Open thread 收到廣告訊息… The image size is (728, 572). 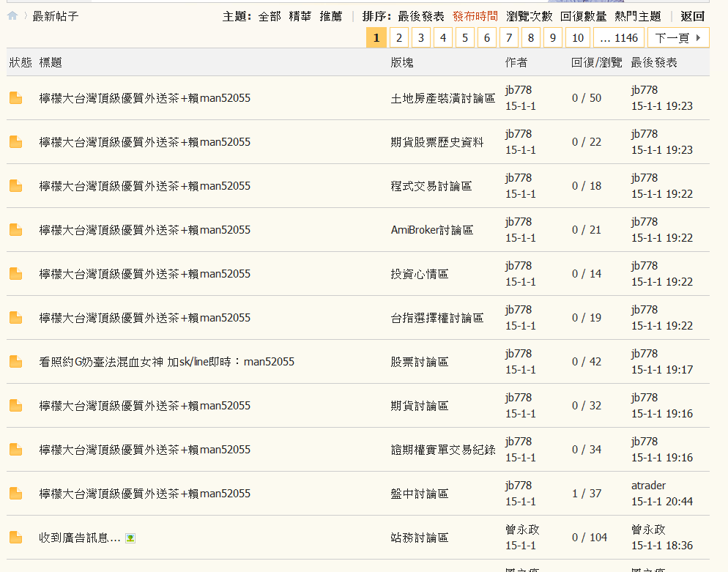coord(80,538)
